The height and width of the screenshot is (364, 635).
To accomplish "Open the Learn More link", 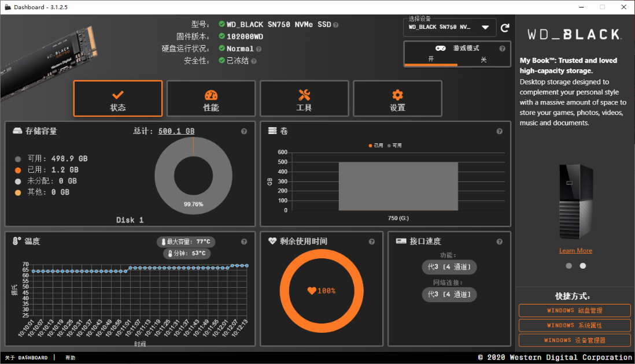I will (x=575, y=251).
